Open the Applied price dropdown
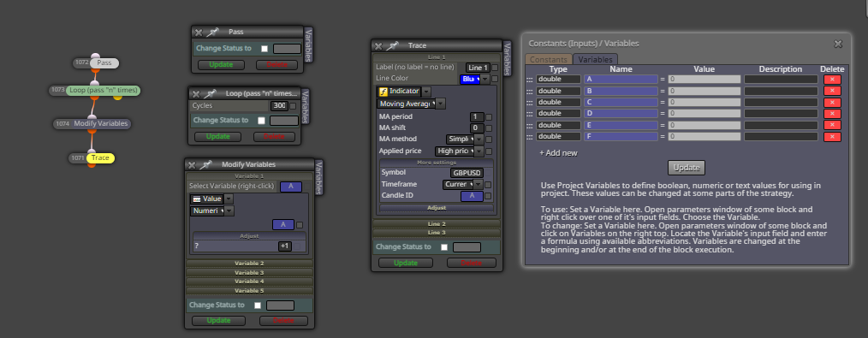Image resolution: width=868 pixels, height=338 pixels. coord(479,151)
